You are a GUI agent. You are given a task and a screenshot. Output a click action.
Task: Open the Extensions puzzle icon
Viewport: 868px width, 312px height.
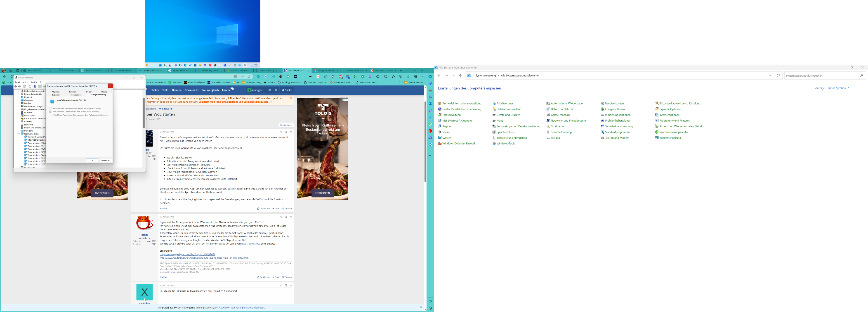tap(377, 76)
